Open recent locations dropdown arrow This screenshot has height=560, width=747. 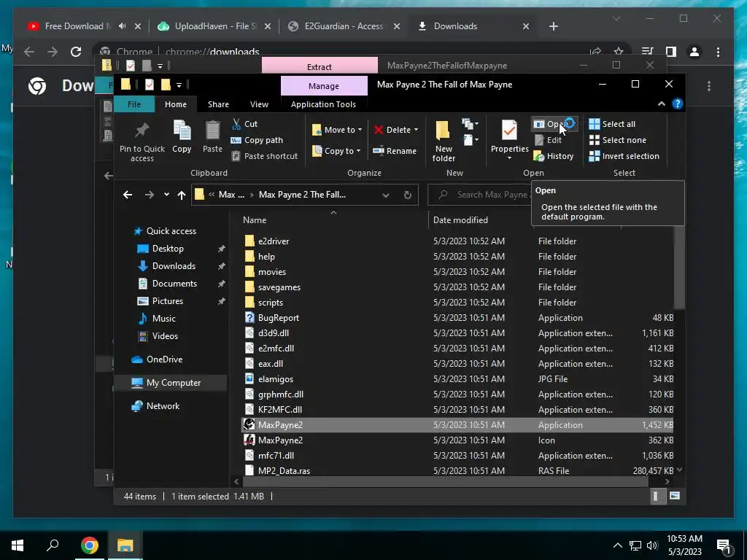point(166,194)
